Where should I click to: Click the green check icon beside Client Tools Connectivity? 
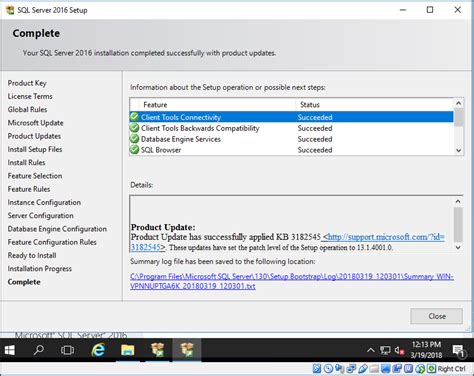(x=134, y=117)
